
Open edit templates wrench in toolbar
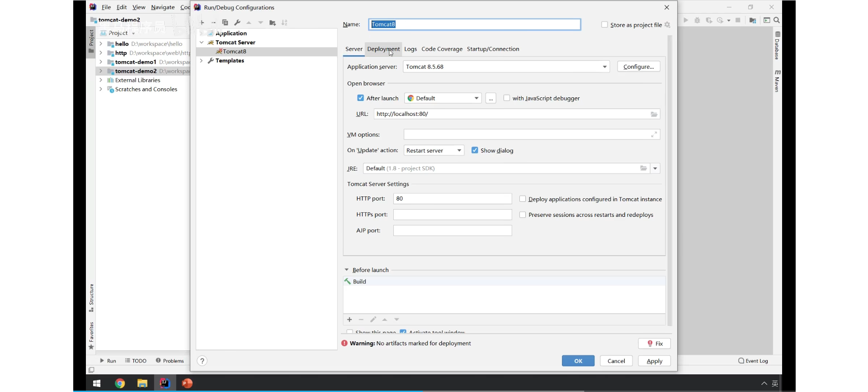tap(237, 23)
